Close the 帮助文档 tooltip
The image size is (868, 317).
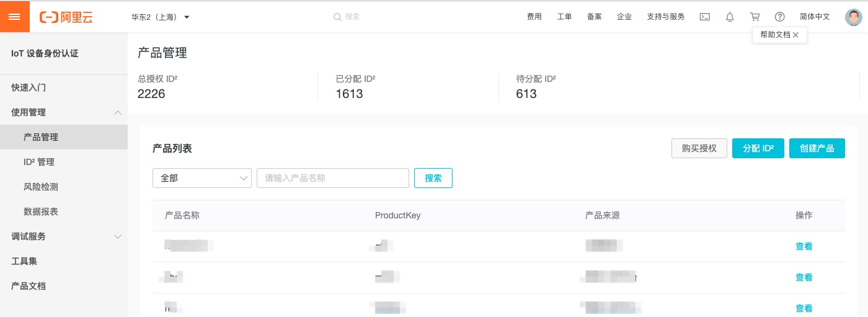[x=795, y=35]
